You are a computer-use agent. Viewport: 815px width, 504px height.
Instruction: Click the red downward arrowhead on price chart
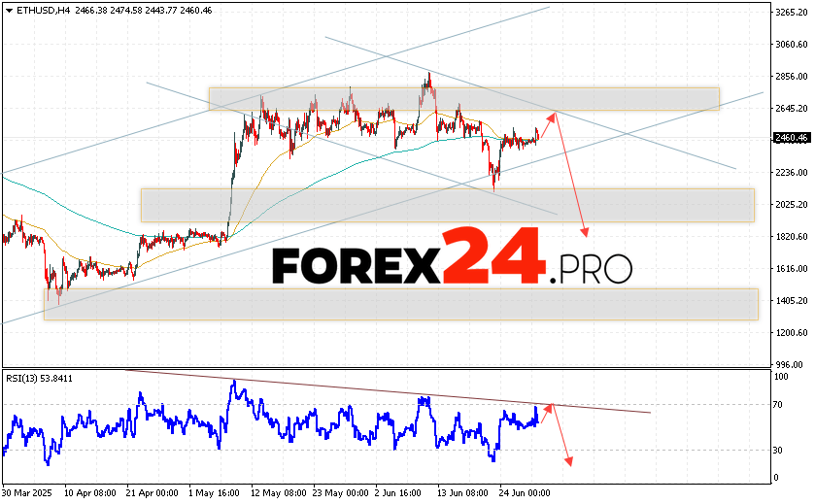point(585,233)
